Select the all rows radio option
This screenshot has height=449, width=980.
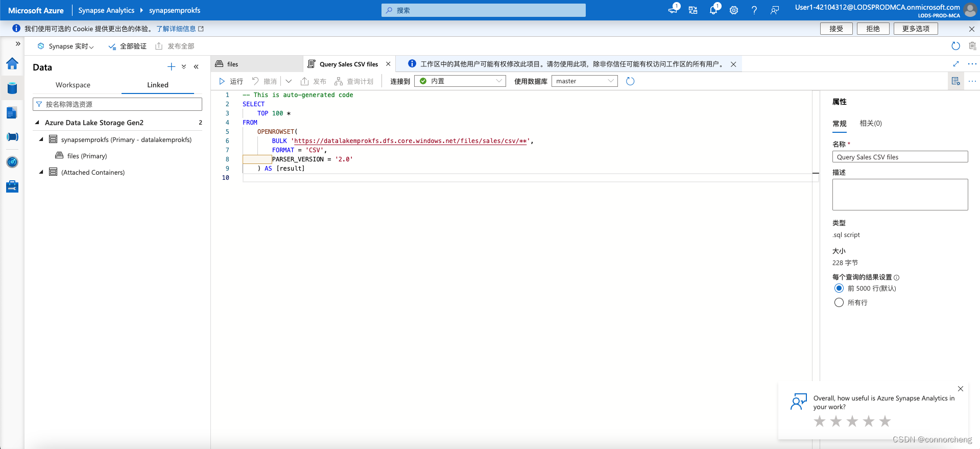pyautogui.click(x=839, y=302)
